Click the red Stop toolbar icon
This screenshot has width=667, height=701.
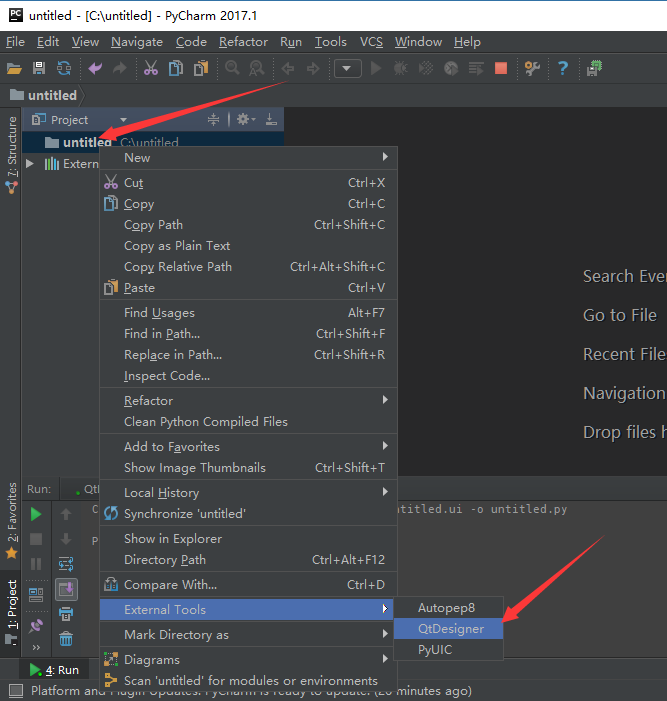point(501,68)
